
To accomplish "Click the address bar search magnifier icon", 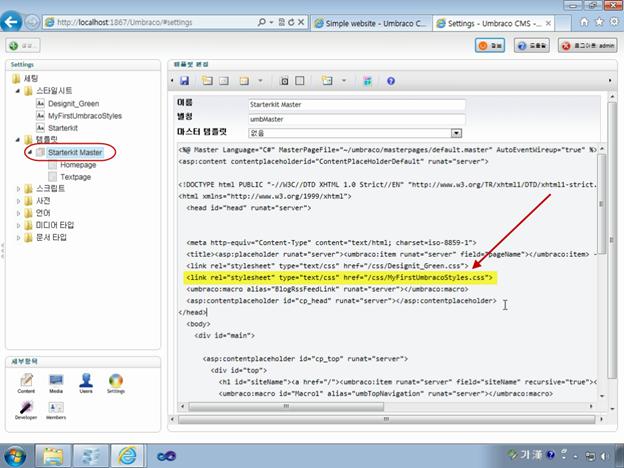I will 261,22.
